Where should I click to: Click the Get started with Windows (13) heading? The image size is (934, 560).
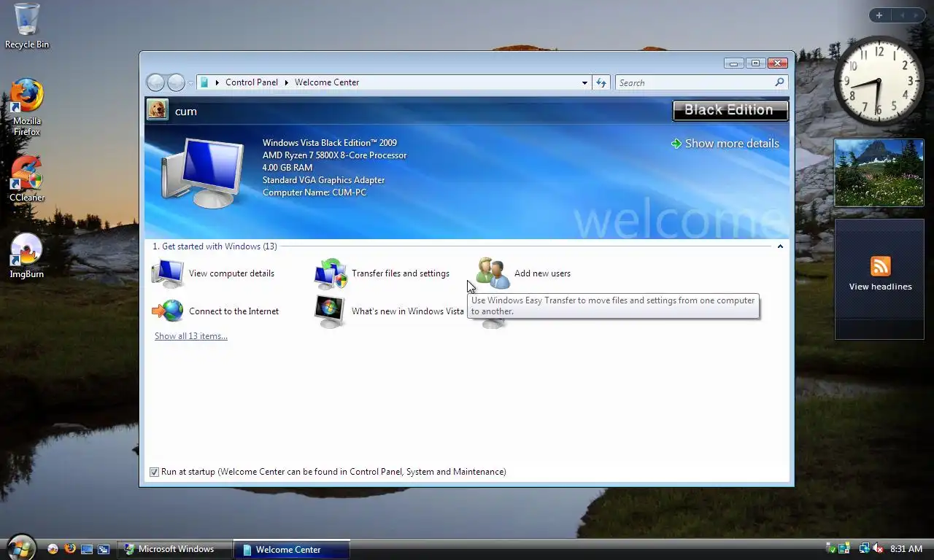[x=215, y=246]
